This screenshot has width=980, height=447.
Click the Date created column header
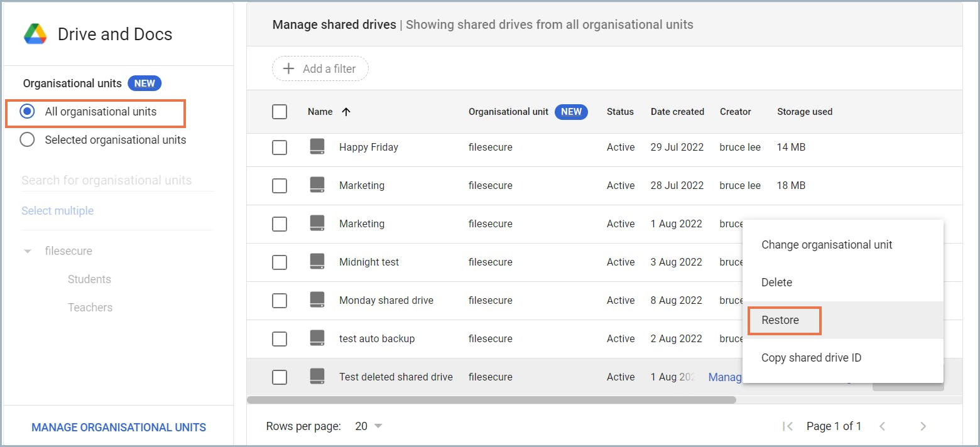[677, 112]
